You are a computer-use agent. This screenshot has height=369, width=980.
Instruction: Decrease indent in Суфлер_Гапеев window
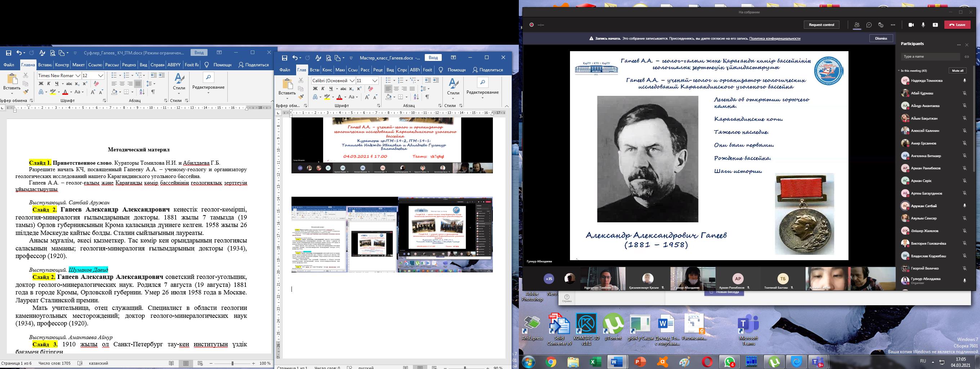coord(154,75)
